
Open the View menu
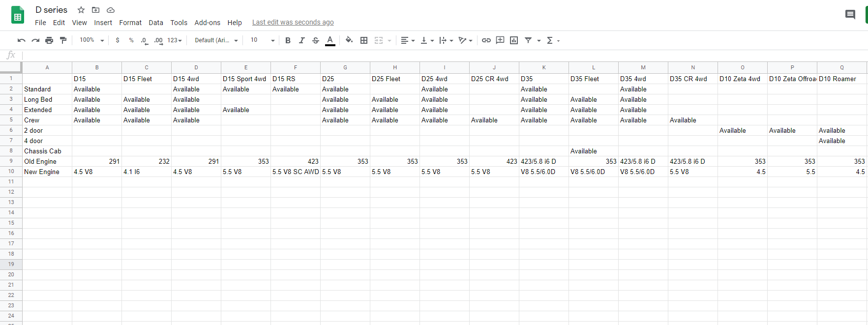click(79, 23)
